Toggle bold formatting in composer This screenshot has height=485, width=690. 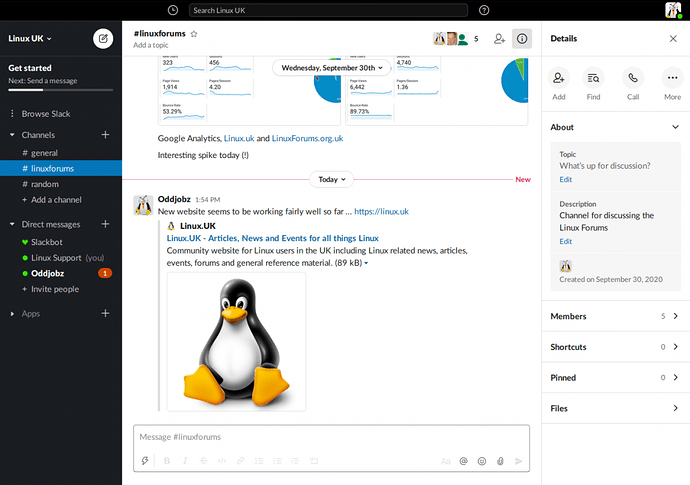[167, 461]
